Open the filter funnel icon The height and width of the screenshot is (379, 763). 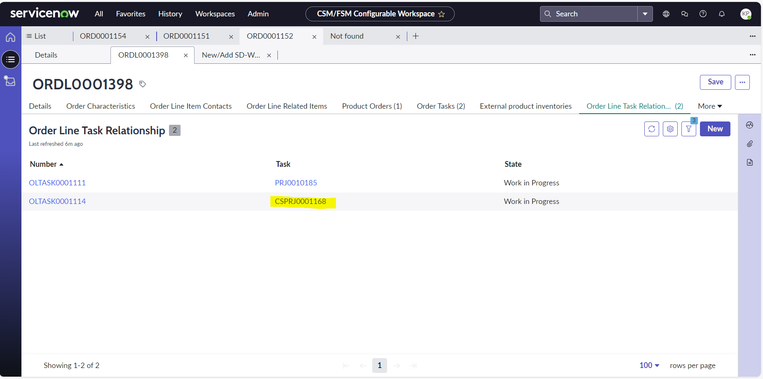[x=689, y=129]
